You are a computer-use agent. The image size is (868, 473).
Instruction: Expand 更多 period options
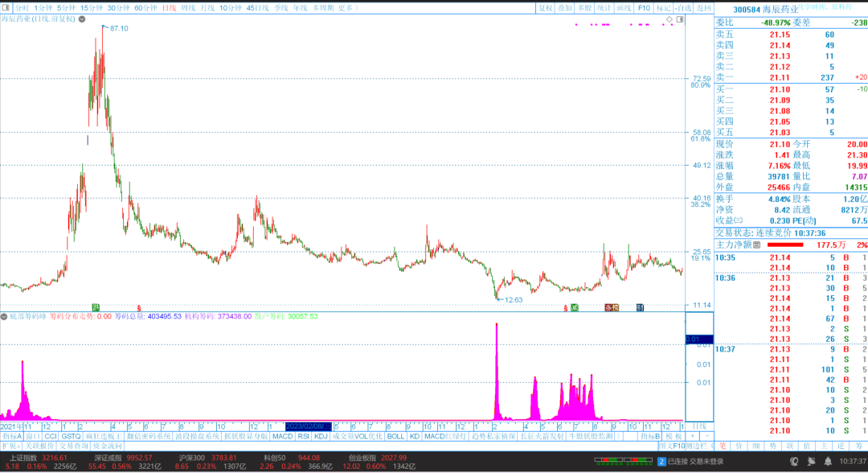(348, 8)
